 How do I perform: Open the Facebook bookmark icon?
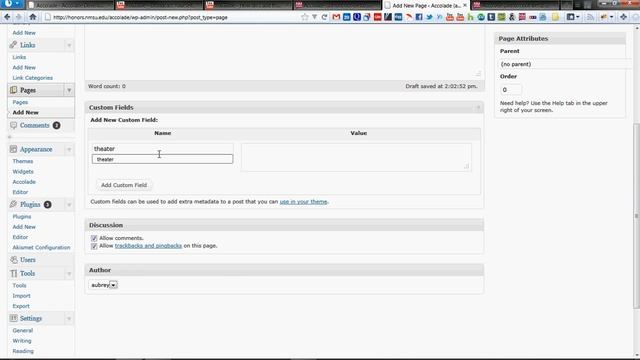click(x=419, y=17)
